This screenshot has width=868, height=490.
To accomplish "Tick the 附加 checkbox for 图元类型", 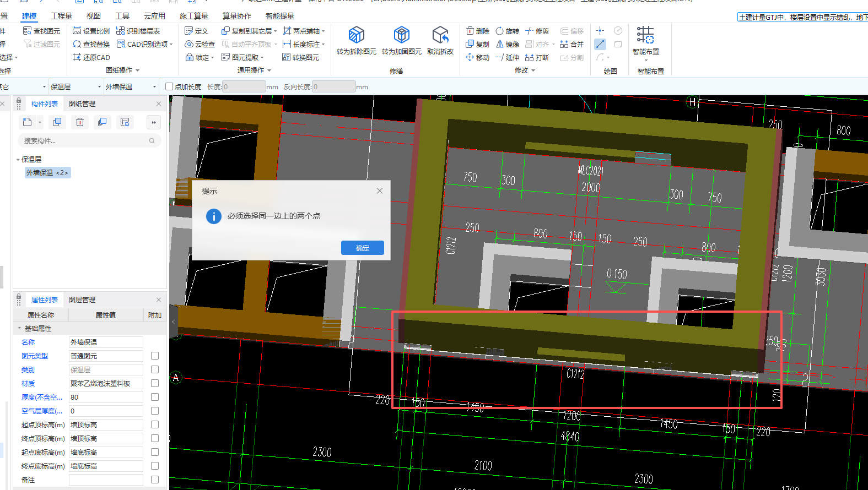I will point(155,356).
